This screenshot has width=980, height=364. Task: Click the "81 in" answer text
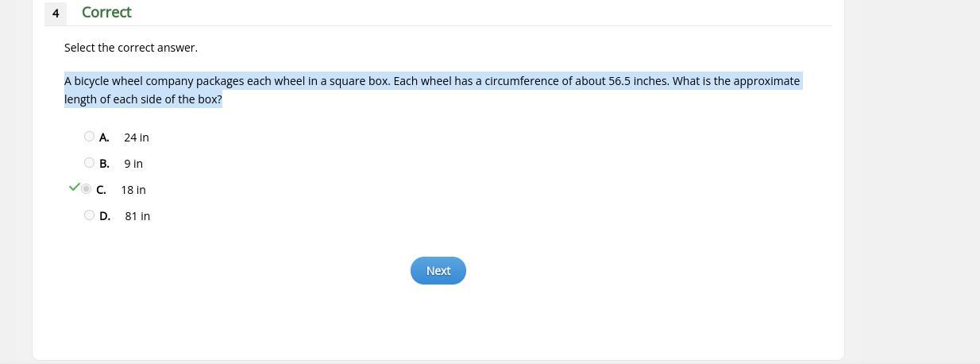137,216
